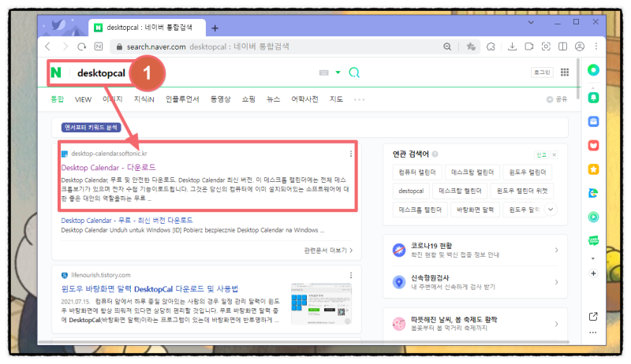Switch to the VIEW tab
This screenshot has height=364, width=631.
coord(83,99)
